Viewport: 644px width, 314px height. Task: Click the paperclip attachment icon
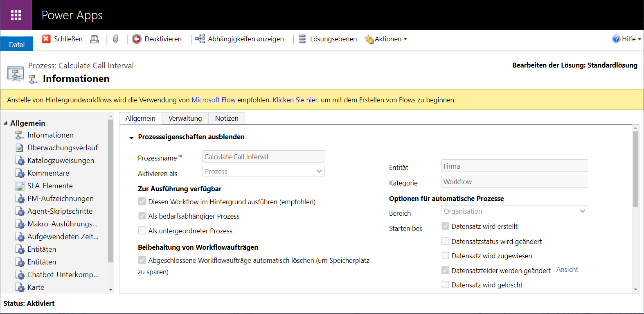tap(116, 39)
